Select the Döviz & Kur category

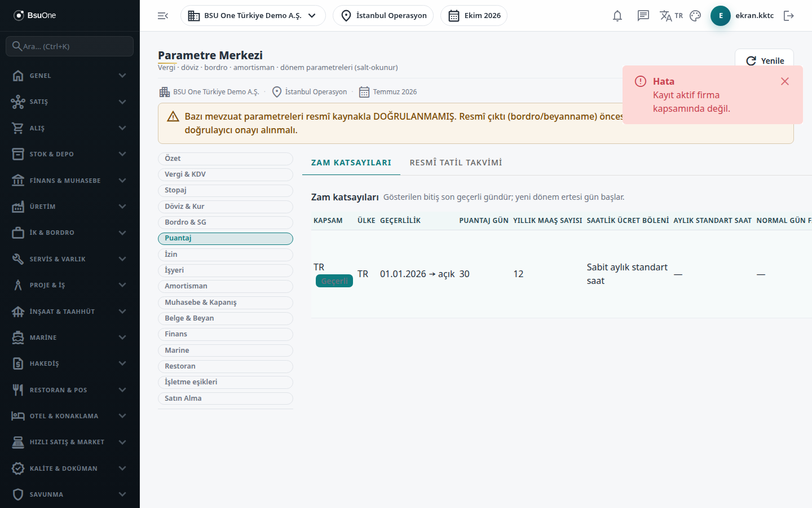tap(226, 207)
